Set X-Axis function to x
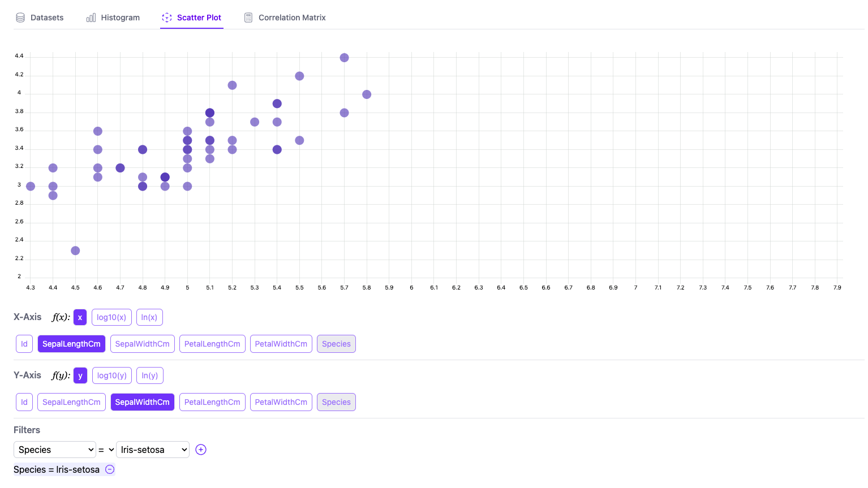868x488 pixels. coord(80,317)
